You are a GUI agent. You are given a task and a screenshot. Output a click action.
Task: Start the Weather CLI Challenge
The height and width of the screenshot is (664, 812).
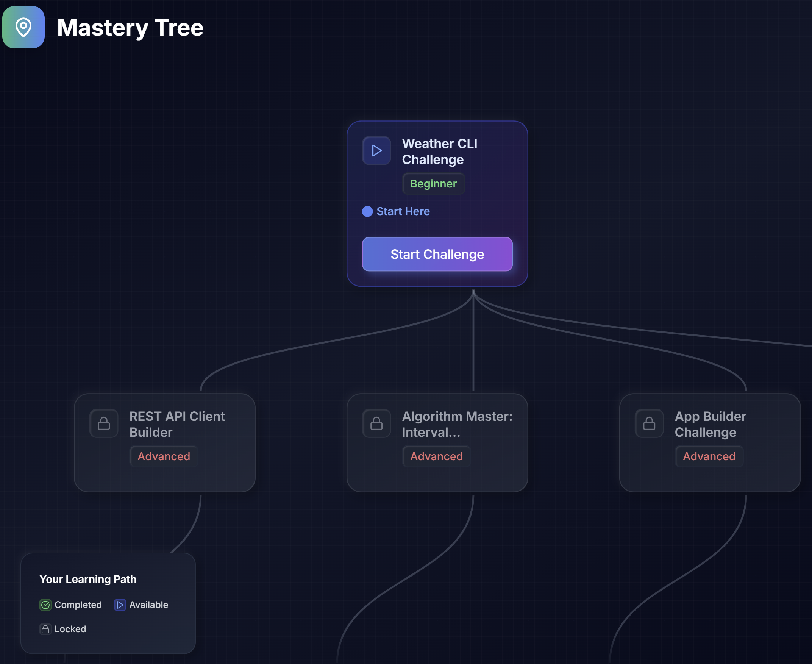[x=437, y=255]
